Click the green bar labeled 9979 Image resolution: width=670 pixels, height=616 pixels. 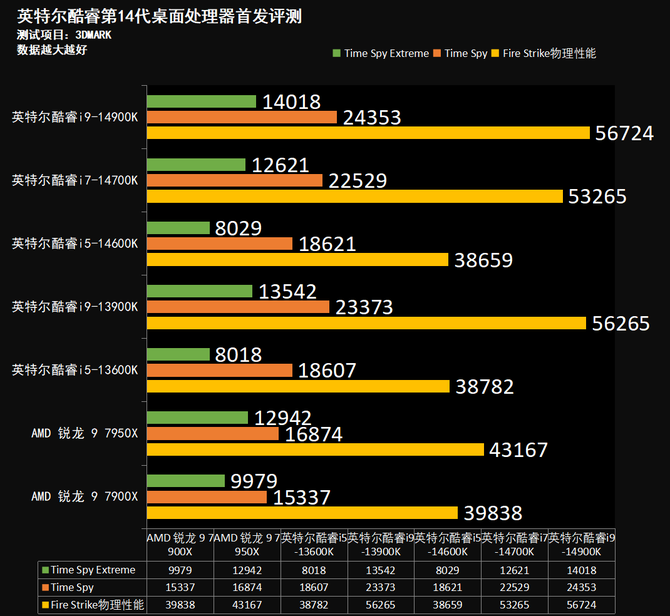coord(186,481)
